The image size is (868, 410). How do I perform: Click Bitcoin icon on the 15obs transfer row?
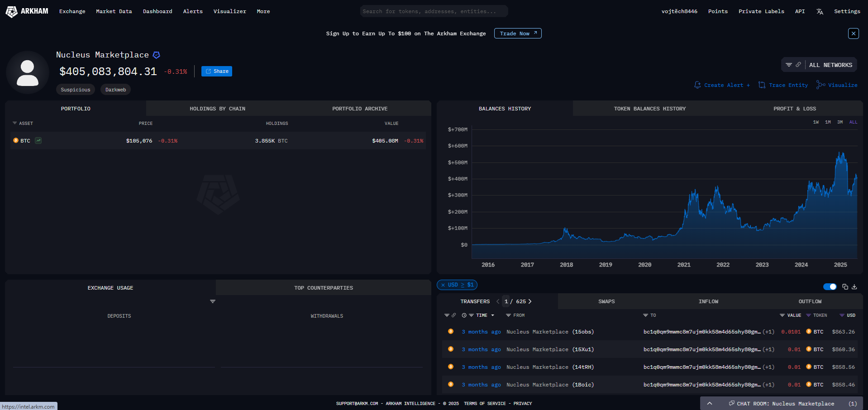point(451,331)
